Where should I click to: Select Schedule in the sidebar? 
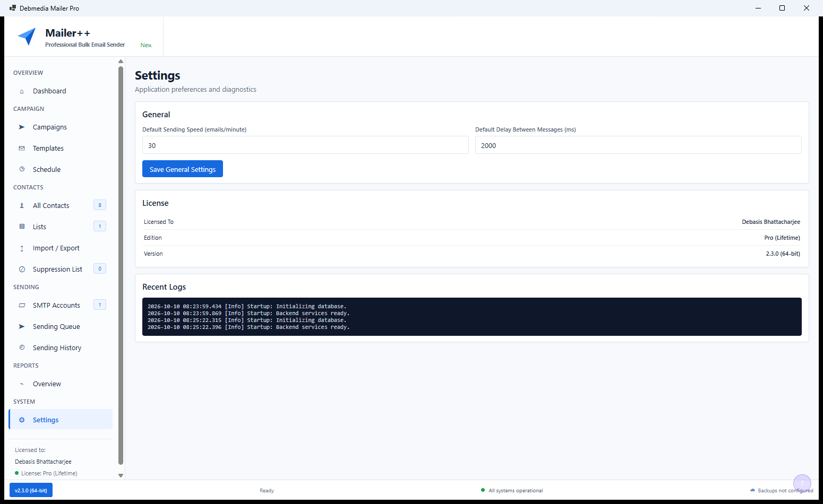coord(61,170)
